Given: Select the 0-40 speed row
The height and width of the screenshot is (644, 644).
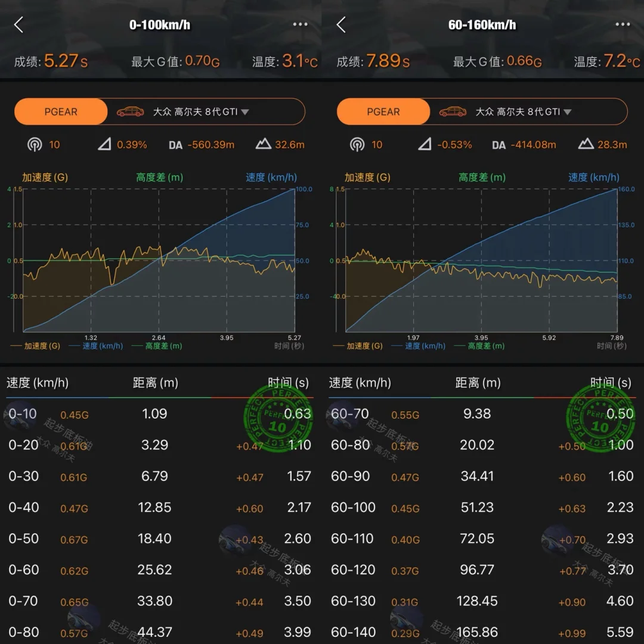Looking at the screenshot, I should (x=160, y=507).
